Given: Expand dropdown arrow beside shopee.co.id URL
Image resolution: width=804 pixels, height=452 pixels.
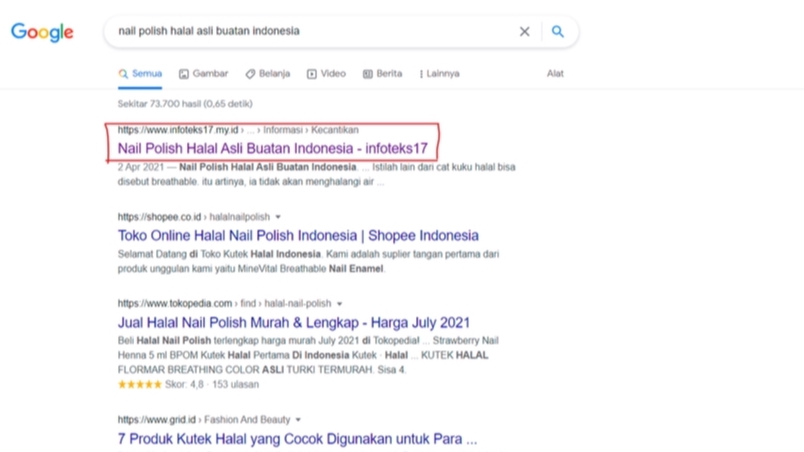Looking at the screenshot, I should coord(278,217).
